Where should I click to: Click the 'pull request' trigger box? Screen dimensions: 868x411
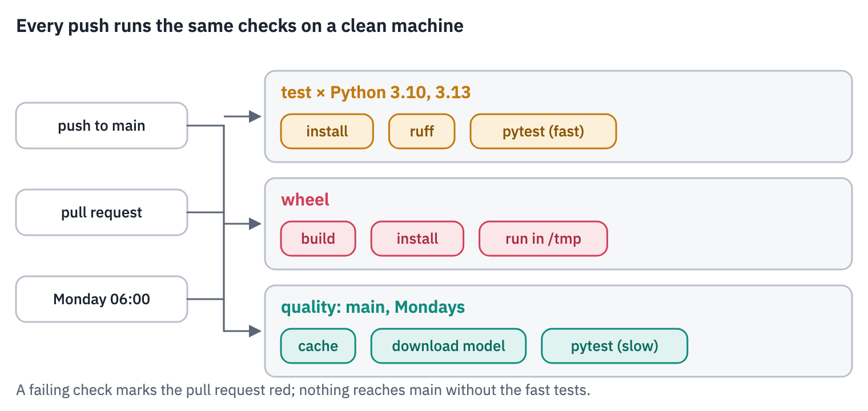tap(102, 212)
